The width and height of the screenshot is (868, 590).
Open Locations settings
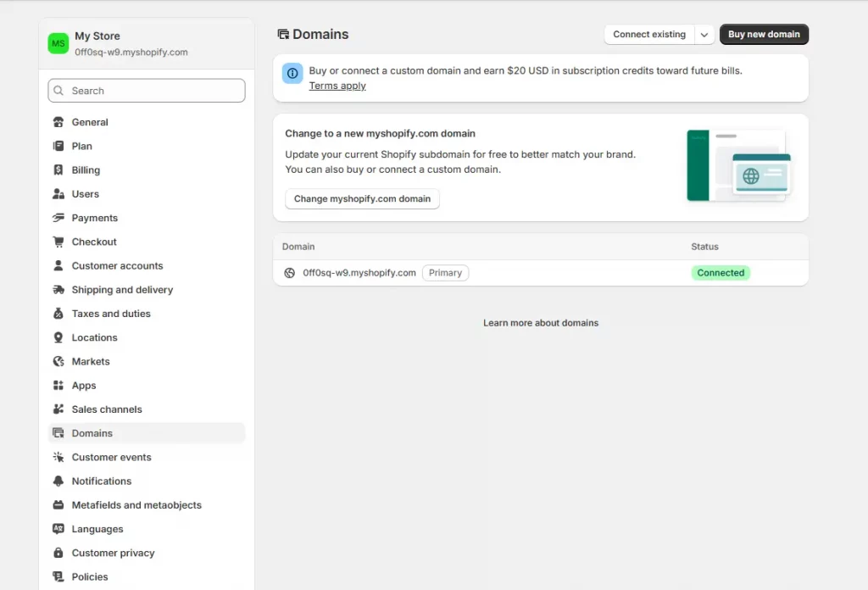(x=147, y=337)
